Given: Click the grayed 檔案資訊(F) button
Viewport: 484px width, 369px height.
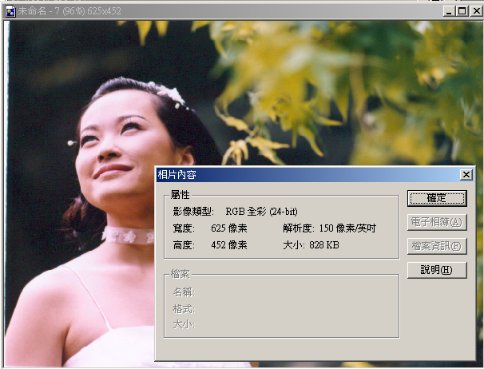Looking at the screenshot, I should click(x=436, y=246).
